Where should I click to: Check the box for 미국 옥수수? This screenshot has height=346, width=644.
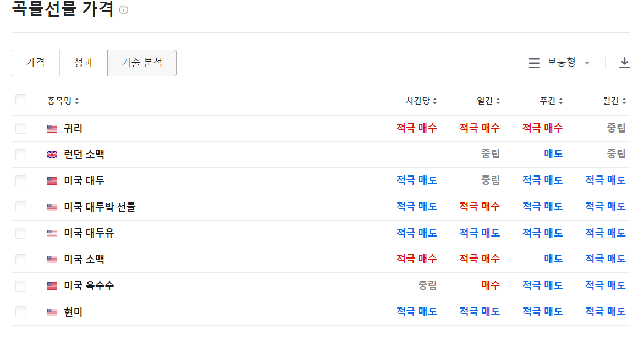[x=21, y=286]
